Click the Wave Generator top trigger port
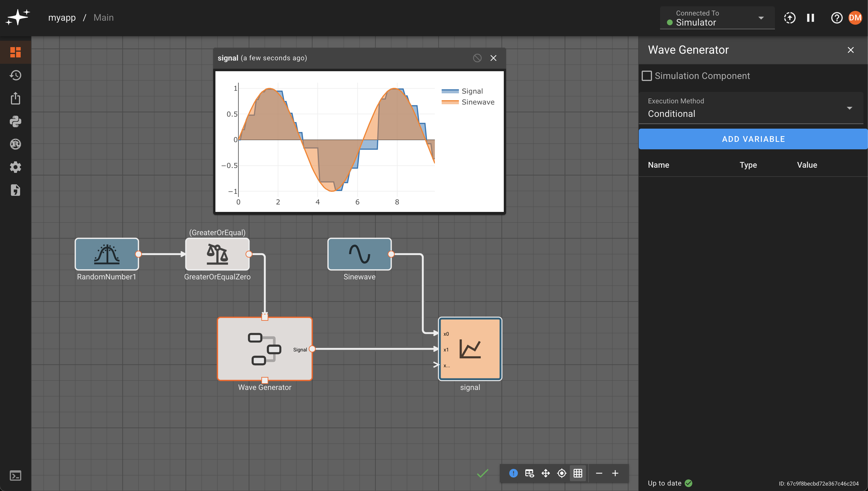This screenshot has height=491, width=868. coord(265,317)
